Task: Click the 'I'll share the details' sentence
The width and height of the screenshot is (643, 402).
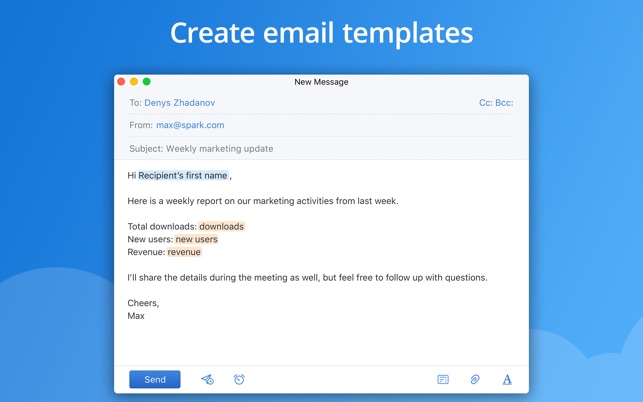Action: click(x=308, y=278)
